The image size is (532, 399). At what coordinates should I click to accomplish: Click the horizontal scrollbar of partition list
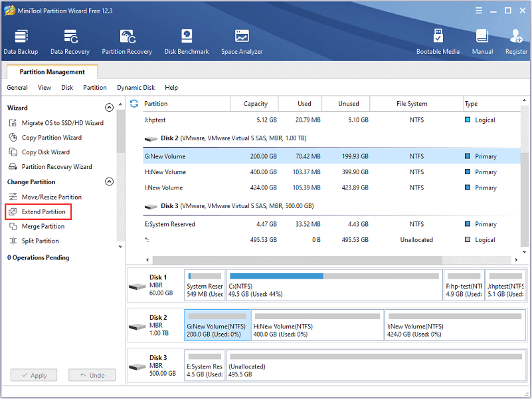coord(298,260)
